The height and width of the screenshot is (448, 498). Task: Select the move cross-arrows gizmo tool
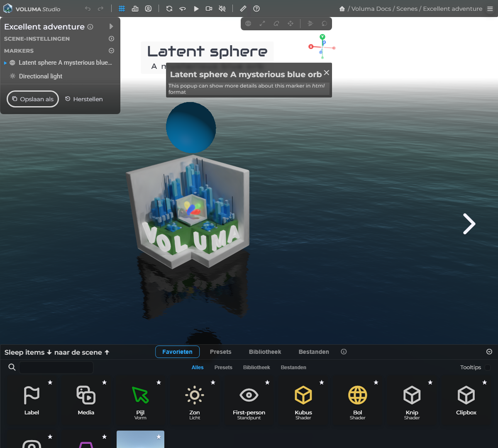290,24
